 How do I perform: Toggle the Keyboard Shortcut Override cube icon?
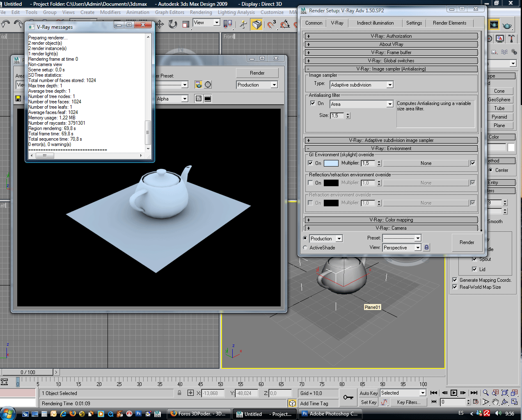coord(257,25)
